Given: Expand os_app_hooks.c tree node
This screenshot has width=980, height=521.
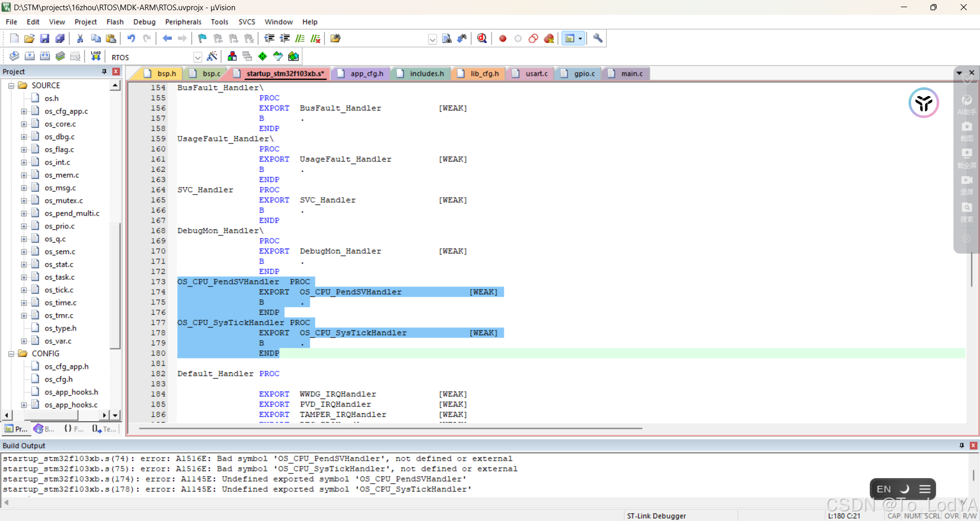Looking at the screenshot, I should click(x=24, y=405).
